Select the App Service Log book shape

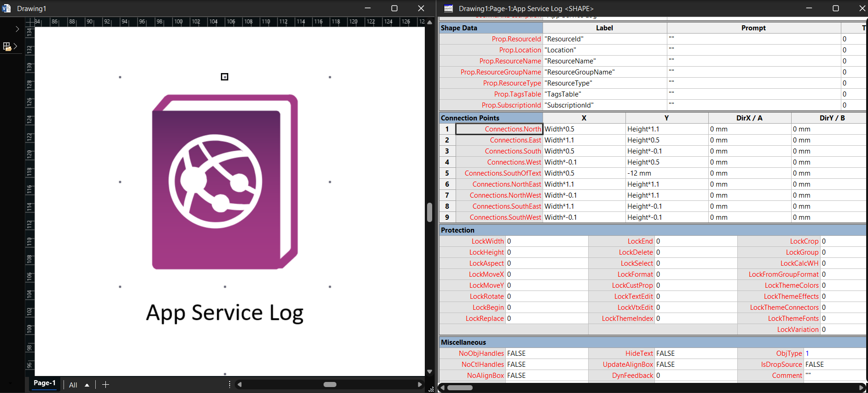coord(225,182)
